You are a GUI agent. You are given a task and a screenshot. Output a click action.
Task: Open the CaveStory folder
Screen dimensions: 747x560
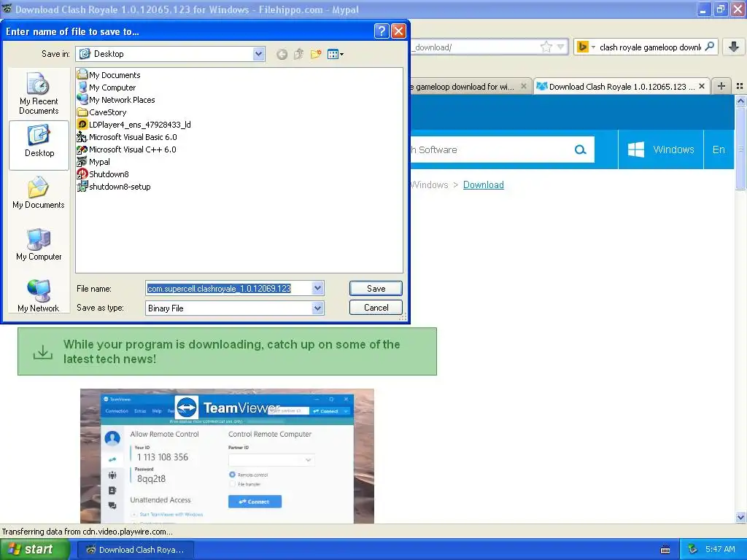click(101, 112)
